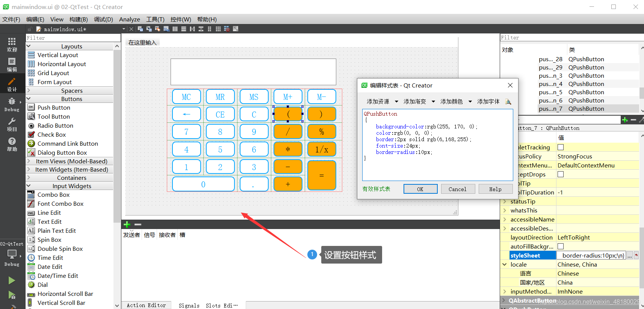This screenshot has height=309, width=644.
Task: Open the 文件(F) menu
Action: click(11, 19)
